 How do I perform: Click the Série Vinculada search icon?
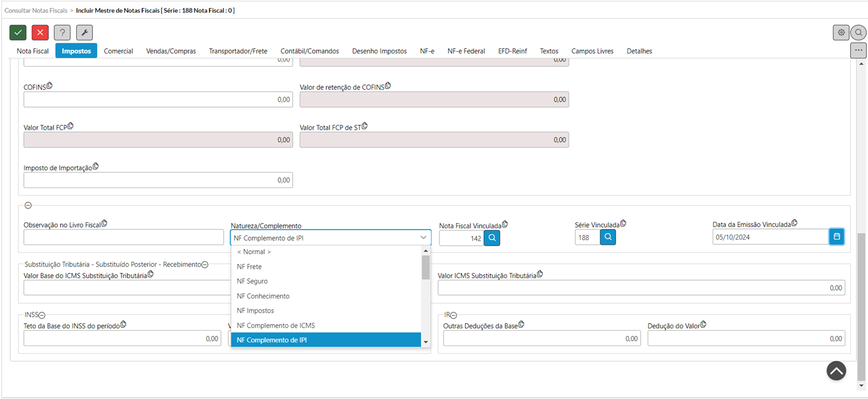[x=607, y=238]
